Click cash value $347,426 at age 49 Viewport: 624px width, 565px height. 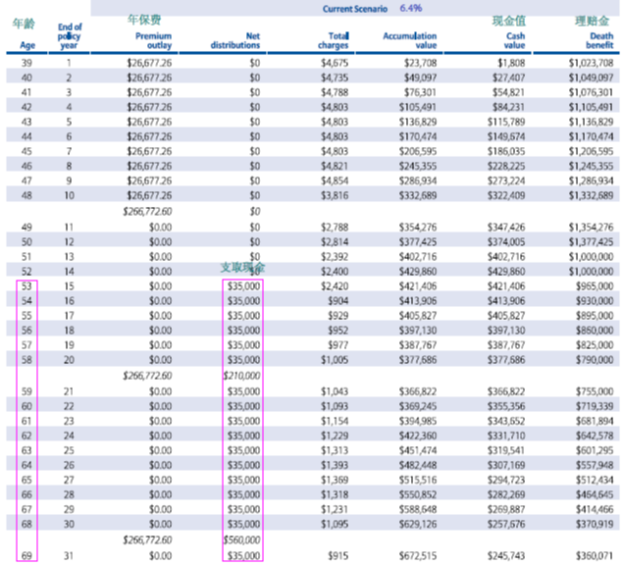click(x=507, y=227)
